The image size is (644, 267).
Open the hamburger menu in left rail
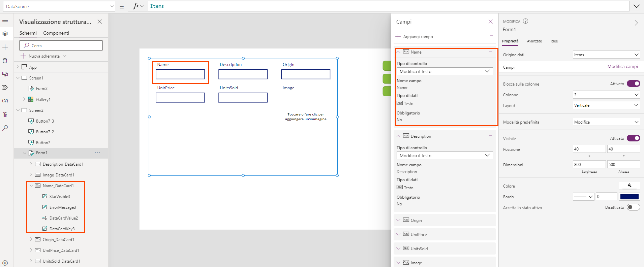pyautogui.click(x=5, y=21)
